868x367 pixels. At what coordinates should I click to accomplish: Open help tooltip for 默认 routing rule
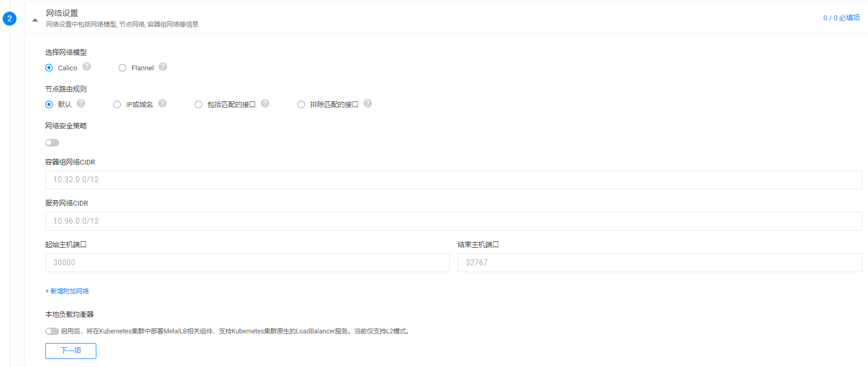tap(81, 104)
